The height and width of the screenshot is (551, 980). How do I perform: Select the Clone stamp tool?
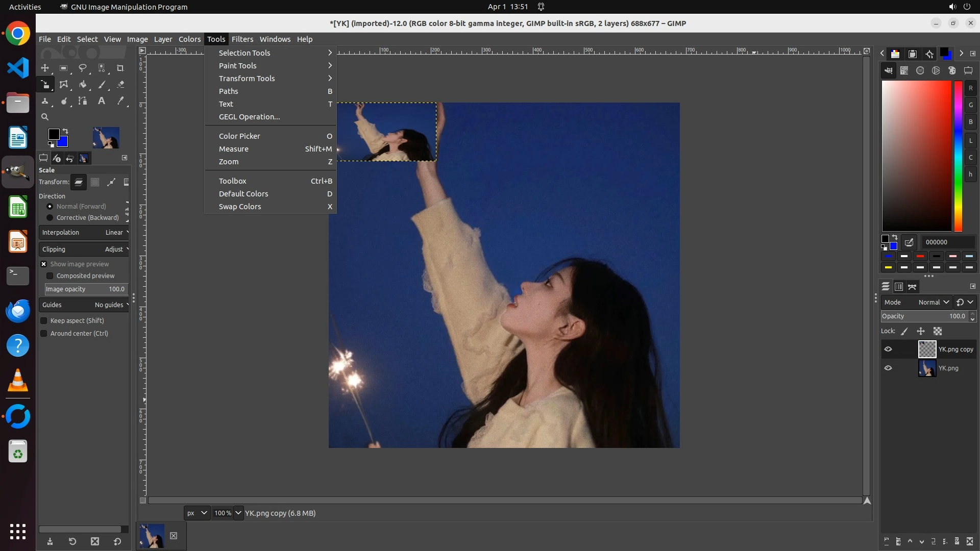coord(45,101)
